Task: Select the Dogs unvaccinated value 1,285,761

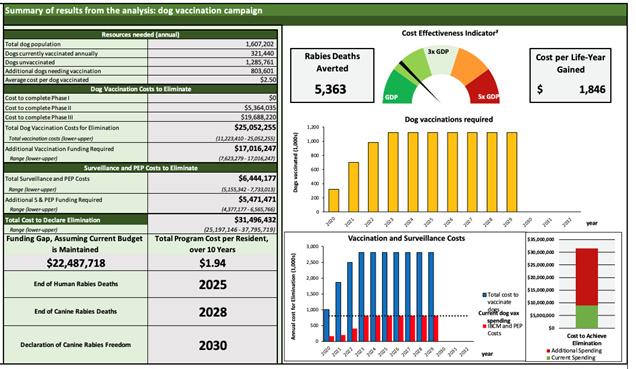Action: (260, 62)
